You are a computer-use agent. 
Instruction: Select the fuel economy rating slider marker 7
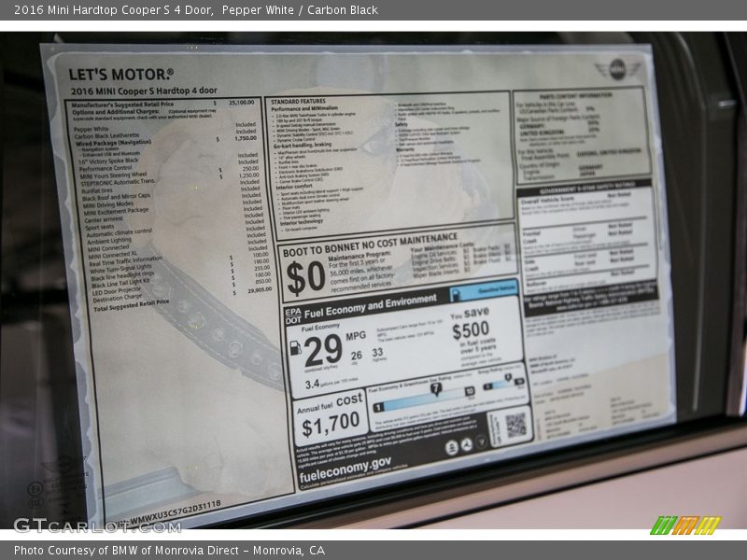pyautogui.click(x=435, y=389)
